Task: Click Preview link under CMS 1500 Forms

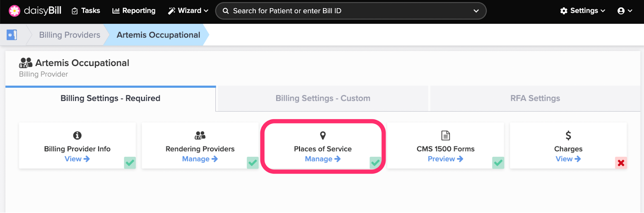Action: (446, 159)
